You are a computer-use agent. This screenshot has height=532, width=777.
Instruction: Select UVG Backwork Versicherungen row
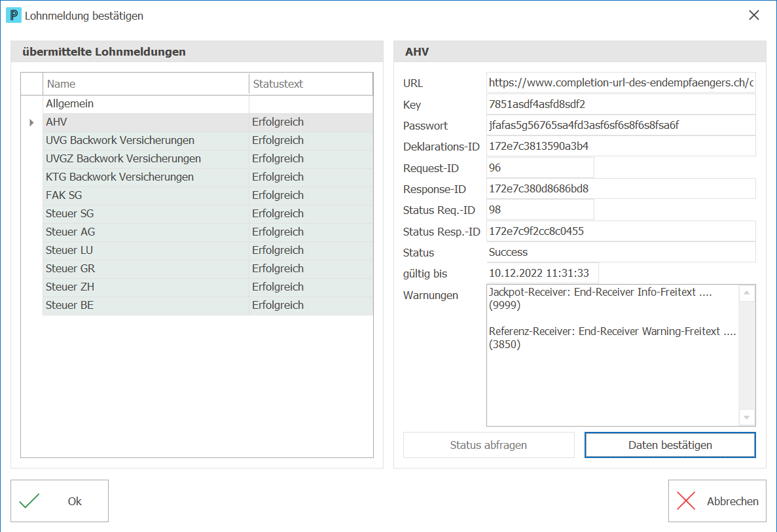pos(208,141)
